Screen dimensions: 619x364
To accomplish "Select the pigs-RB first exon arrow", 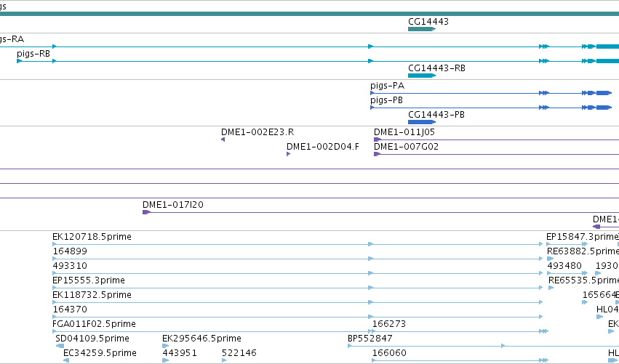I will [19, 61].
